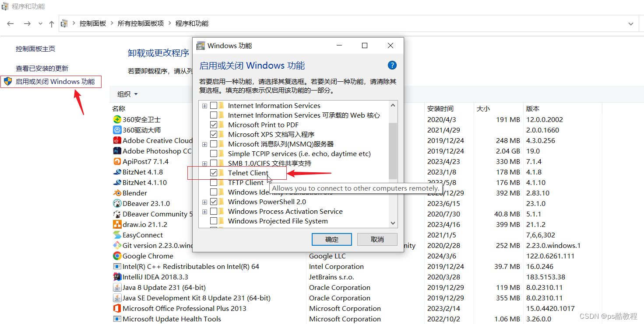Open the address bar history dropdown
The height and width of the screenshot is (324, 644).
(x=630, y=24)
